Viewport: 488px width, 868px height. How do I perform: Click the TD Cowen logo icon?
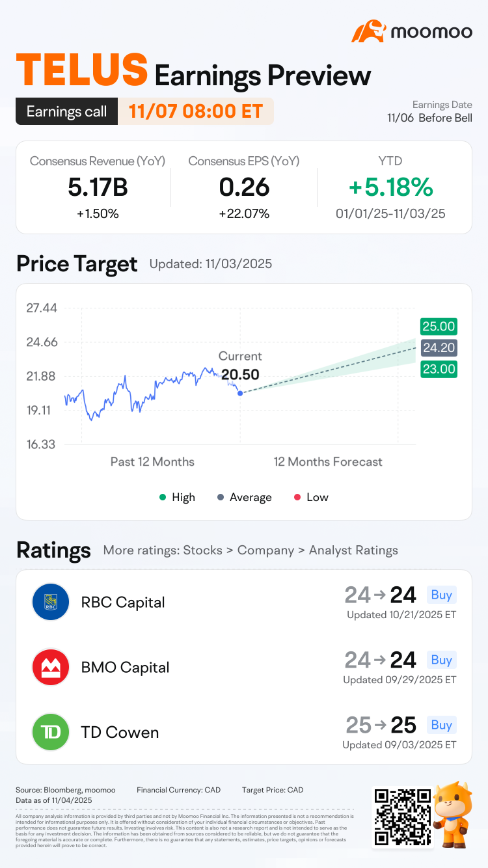51,732
